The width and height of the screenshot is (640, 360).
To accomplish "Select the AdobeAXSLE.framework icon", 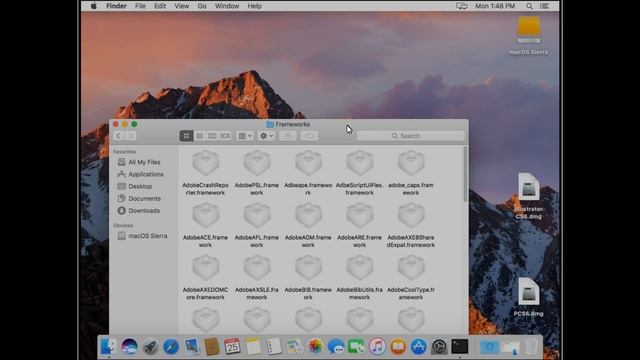I will tap(257, 267).
